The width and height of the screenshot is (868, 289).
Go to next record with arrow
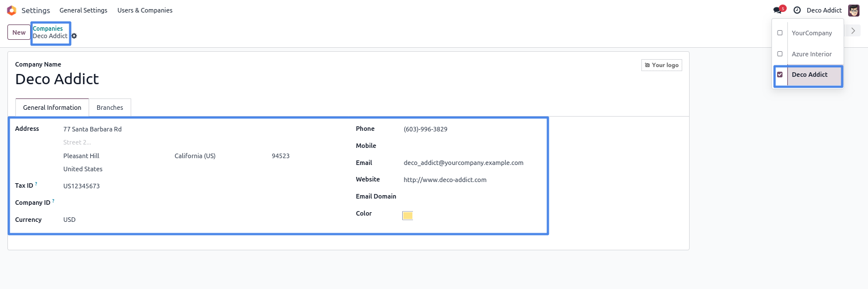click(853, 31)
